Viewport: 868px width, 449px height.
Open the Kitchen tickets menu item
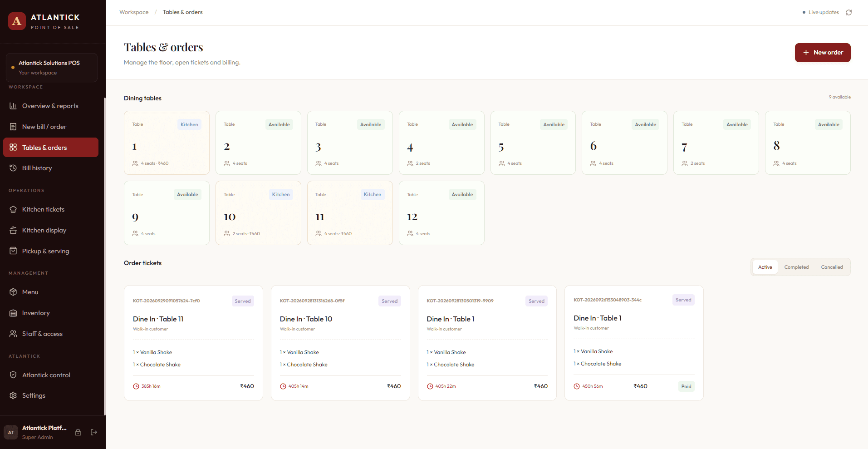point(51,209)
